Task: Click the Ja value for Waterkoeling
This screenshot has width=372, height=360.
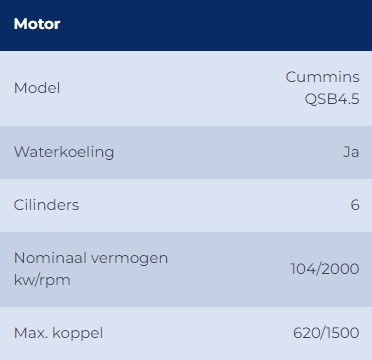Action: coord(351,152)
